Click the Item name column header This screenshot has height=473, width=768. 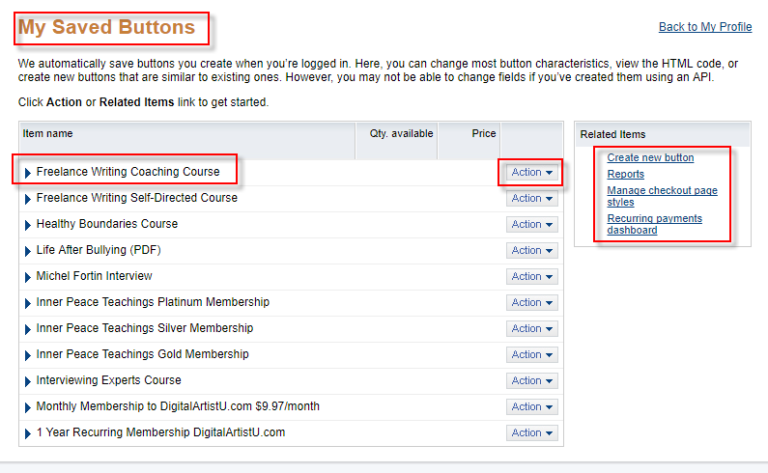[48, 133]
